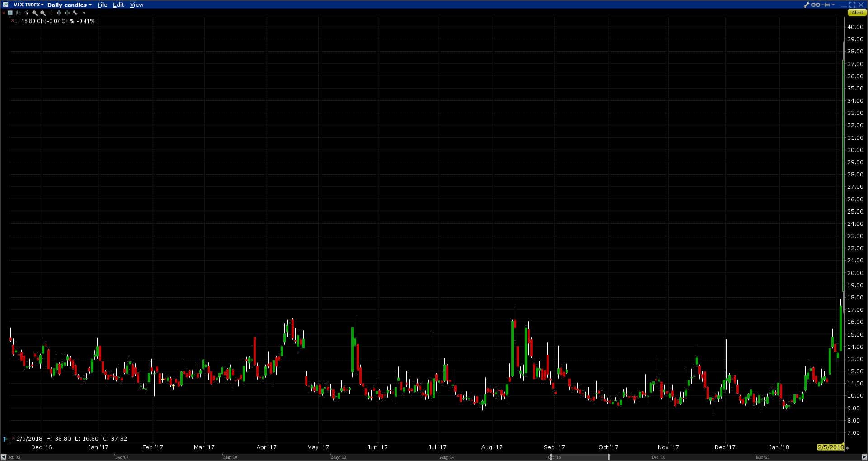Image resolution: width=868 pixels, height=461 pixels.
Task: Open the File menu
Action: click(102, 5)
